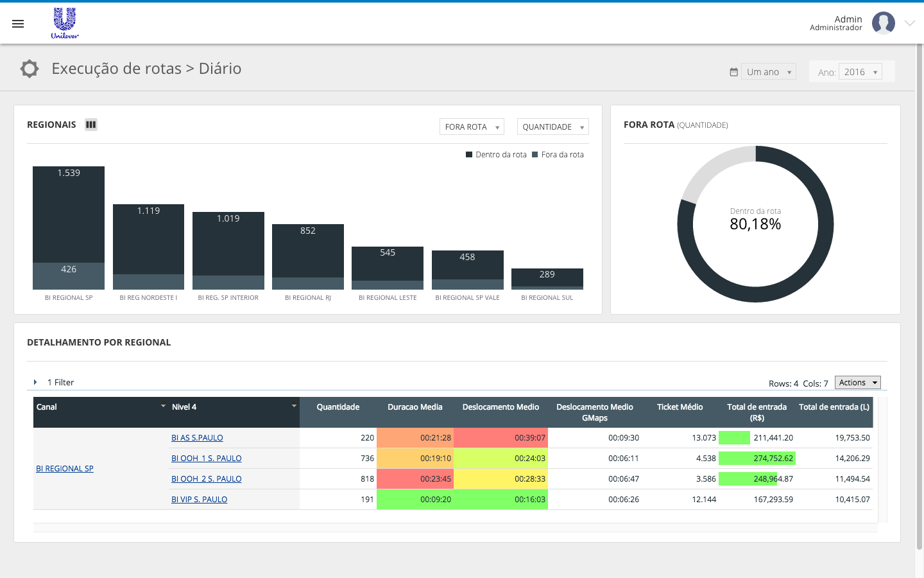Open the 2016 year dropdown
This screenshot has height=578, width=924.
(x=860, y=71)
